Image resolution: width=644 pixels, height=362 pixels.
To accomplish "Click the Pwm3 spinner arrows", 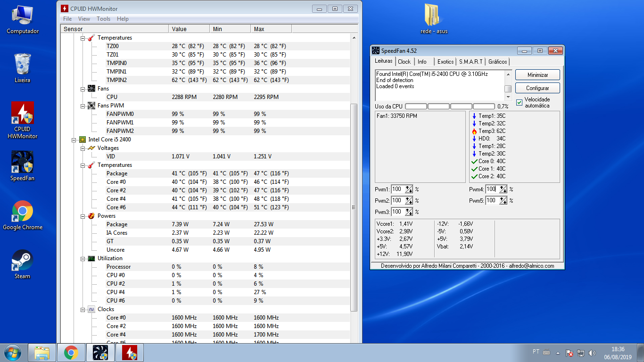I will click(x=409, y=212).
